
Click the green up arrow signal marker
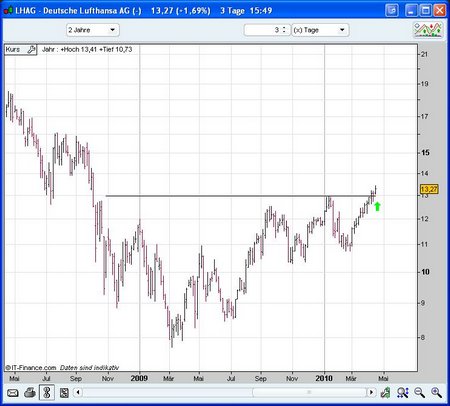[x=377, y=206]
